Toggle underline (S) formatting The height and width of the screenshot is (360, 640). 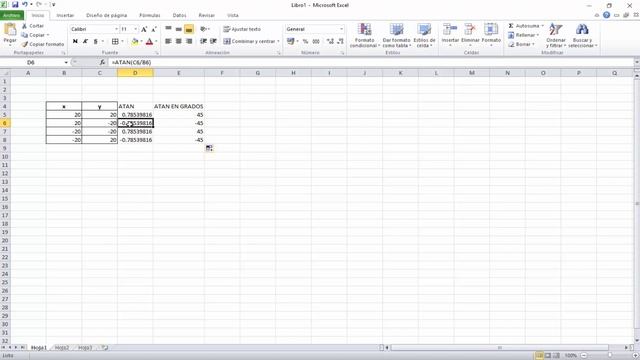click(x=96, y=41)
